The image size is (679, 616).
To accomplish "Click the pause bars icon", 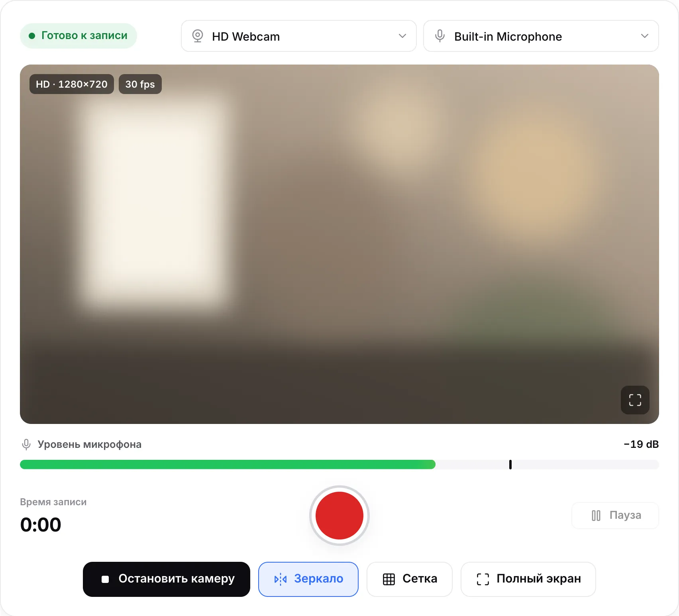I will pos(596,516).
